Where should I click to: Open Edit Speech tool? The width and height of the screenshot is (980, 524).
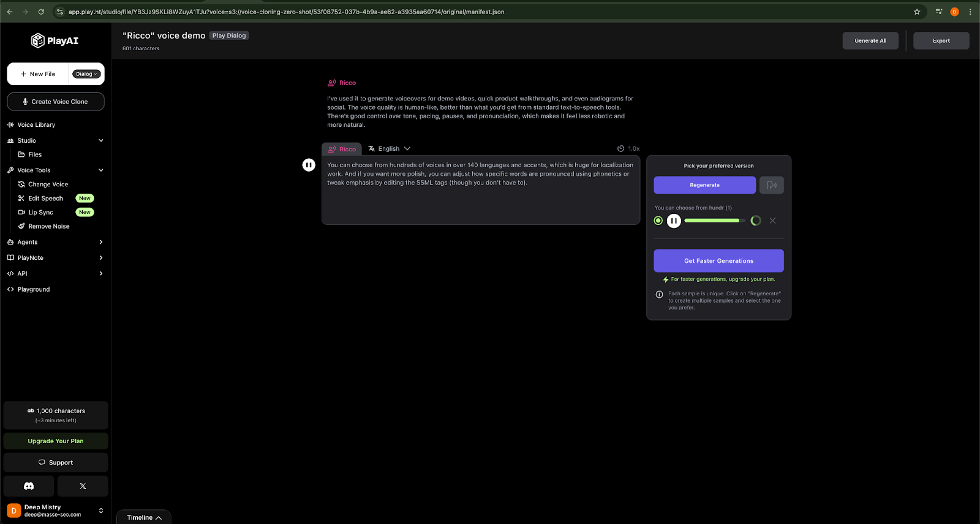(45, 199)
